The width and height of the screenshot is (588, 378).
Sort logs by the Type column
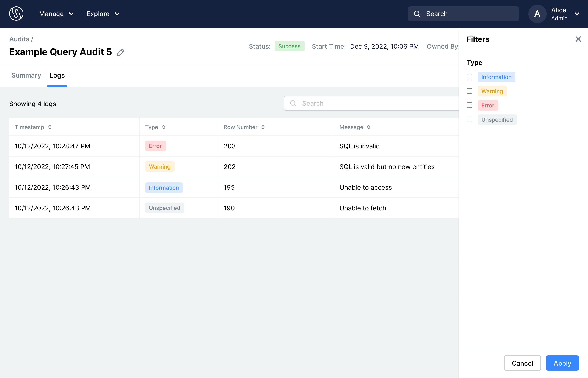[x=164, y=127]
